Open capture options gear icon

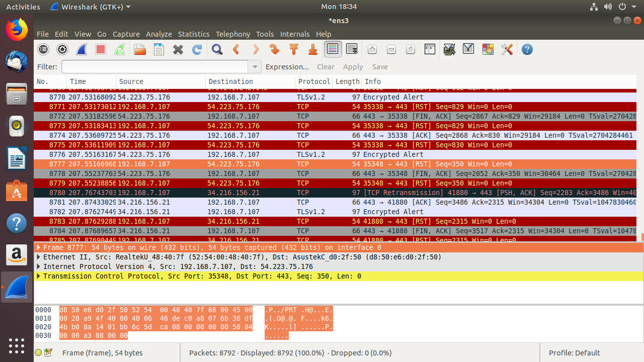click(x=62, y=49)
